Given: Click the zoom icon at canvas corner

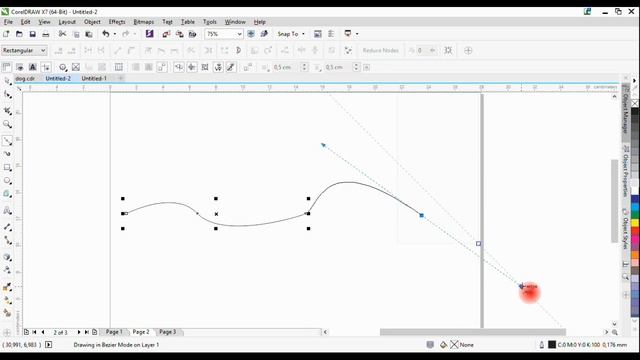Looking at the screenshot, I should 615,332.
